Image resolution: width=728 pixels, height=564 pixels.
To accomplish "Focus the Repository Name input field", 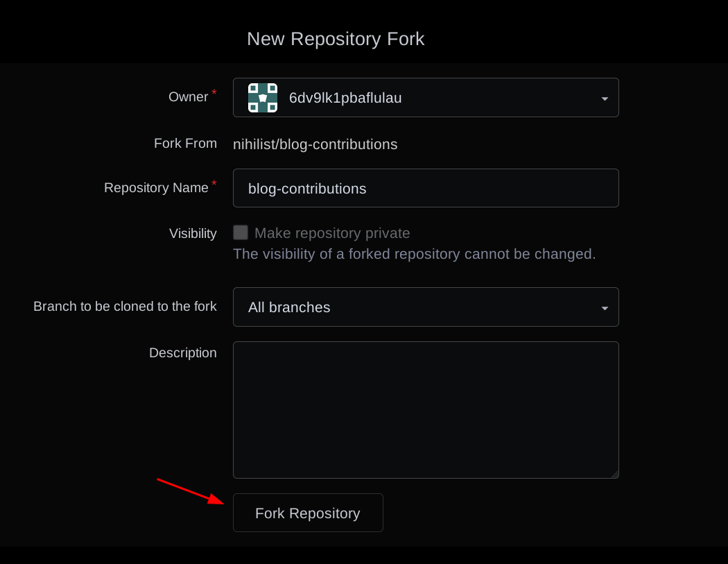I will point(426,188).
